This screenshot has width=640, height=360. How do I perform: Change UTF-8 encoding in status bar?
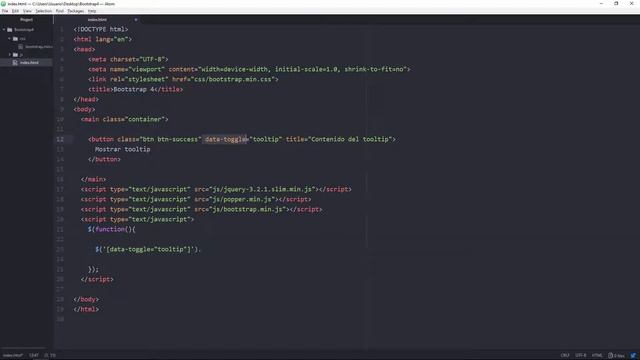(581, 356)
